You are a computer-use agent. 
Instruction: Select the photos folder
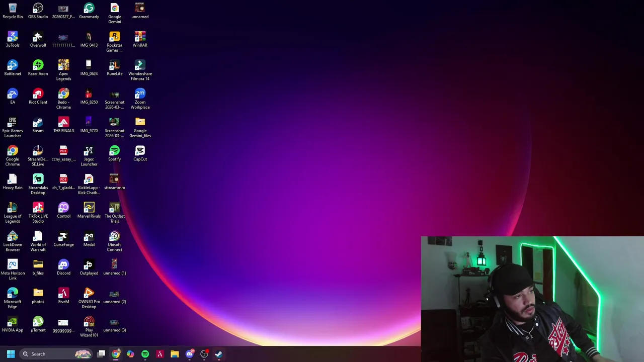point(38,296)
